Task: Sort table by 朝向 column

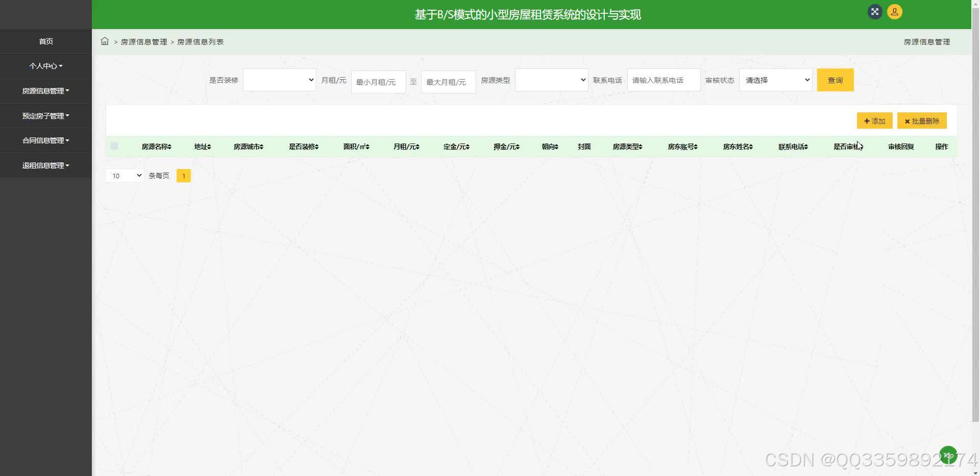Action: click(550, 147)
